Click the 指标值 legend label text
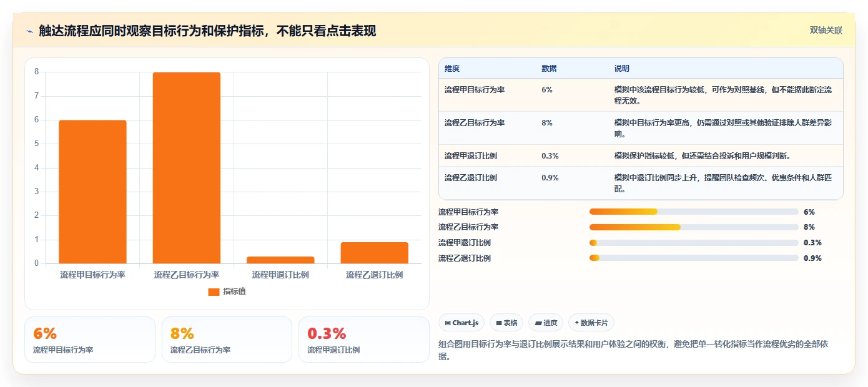 (234, 291)
